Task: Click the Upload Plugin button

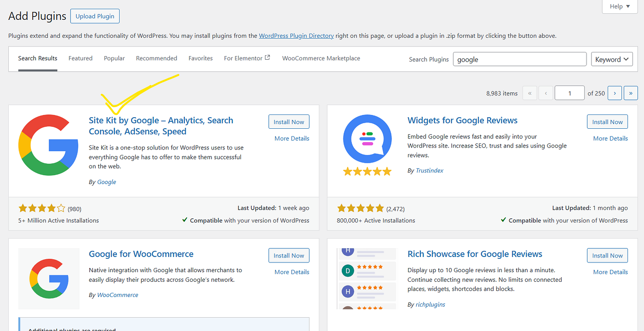Action: tap(95, 16)
